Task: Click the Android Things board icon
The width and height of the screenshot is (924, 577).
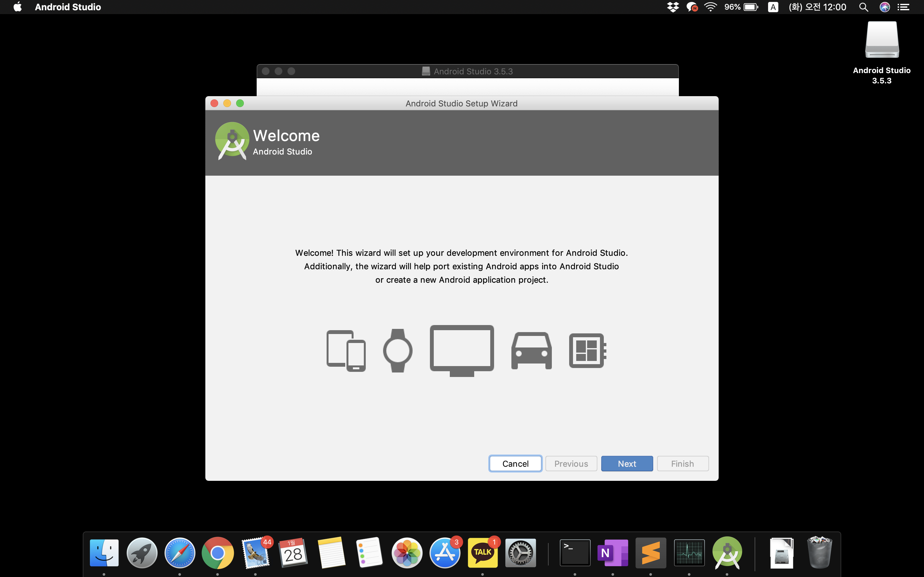Action: 587,350
